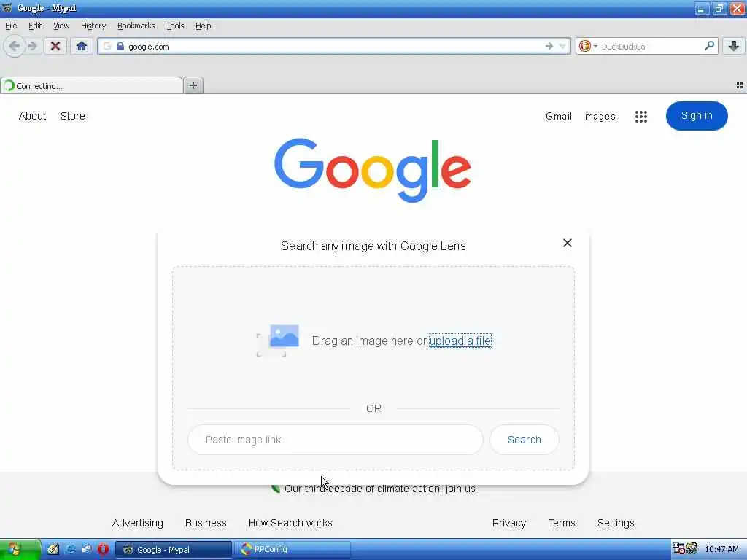Open the Downloads arrow button
Screen dimensions: 747x560
[734, 46]
